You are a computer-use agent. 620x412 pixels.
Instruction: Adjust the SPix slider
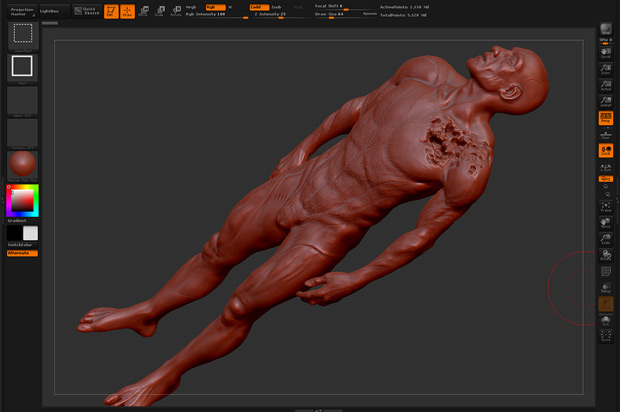click(606, 41)
